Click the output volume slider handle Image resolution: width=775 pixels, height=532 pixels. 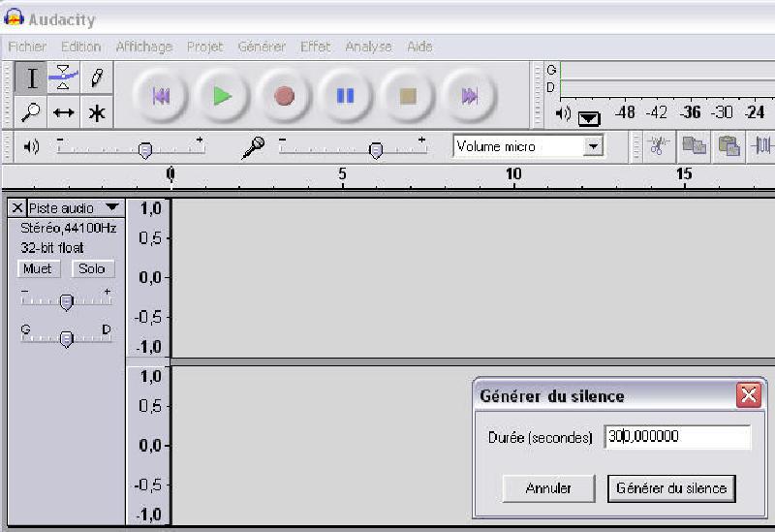(144, 150)
